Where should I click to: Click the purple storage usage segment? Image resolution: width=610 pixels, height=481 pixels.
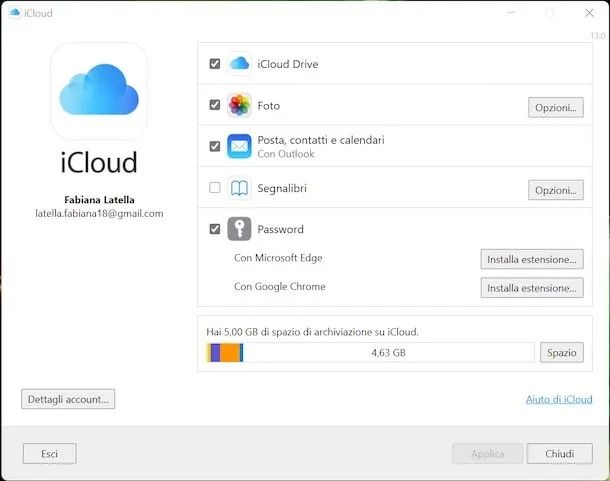(215, 353)
